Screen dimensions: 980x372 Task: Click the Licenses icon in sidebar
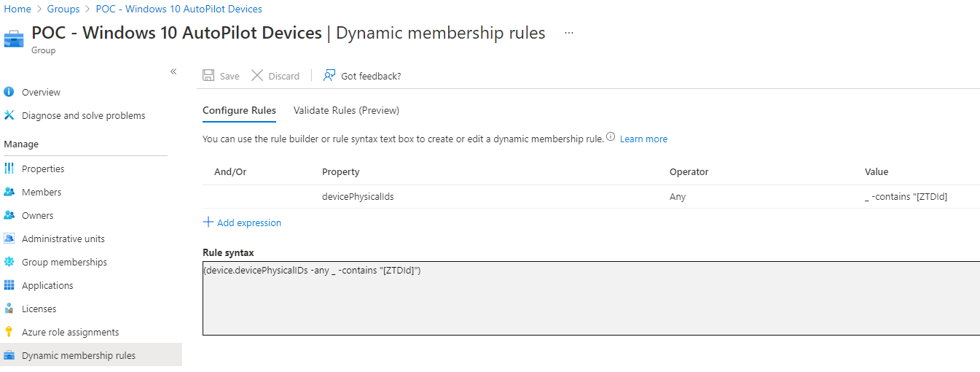[9, 309]
